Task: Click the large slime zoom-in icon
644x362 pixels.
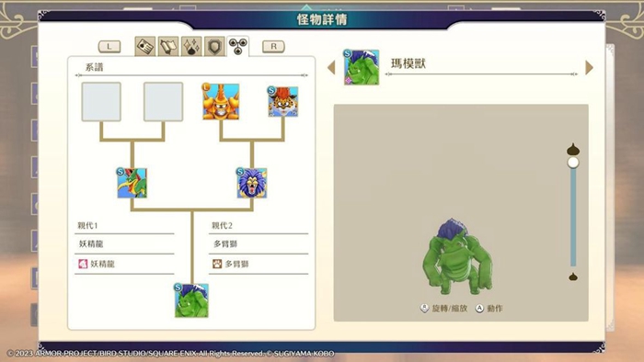Action: pyautogui.click(x=573, y=149)
